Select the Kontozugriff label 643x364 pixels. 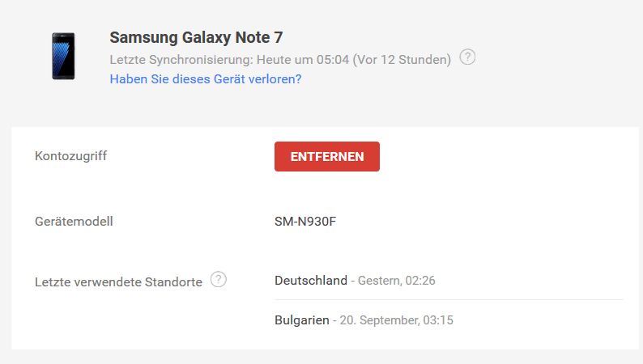click(71, 156)
